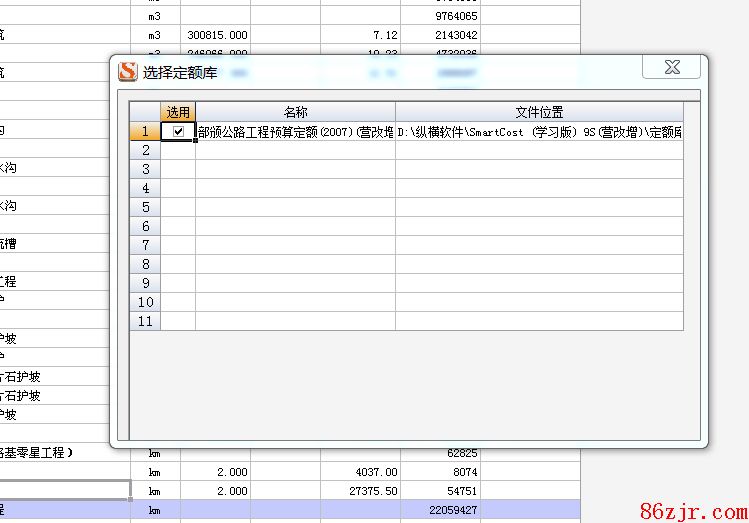Select row number 1 header in grid
Screen dimensions: 749x523
tap(145, 131)
